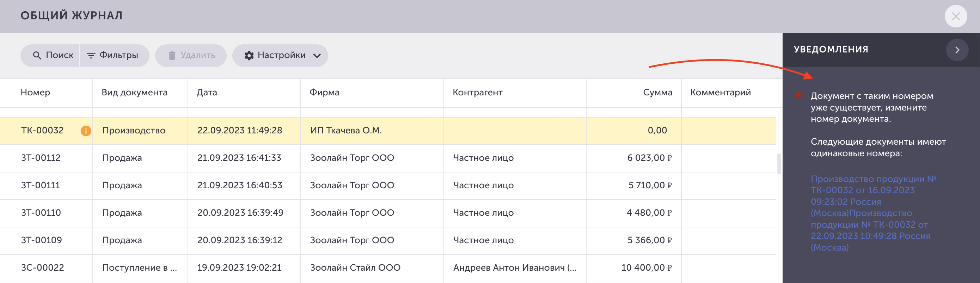Click date 20.09.2023 16:39:12
Viewport: 980px width, 283px height.
pos(240,240)
